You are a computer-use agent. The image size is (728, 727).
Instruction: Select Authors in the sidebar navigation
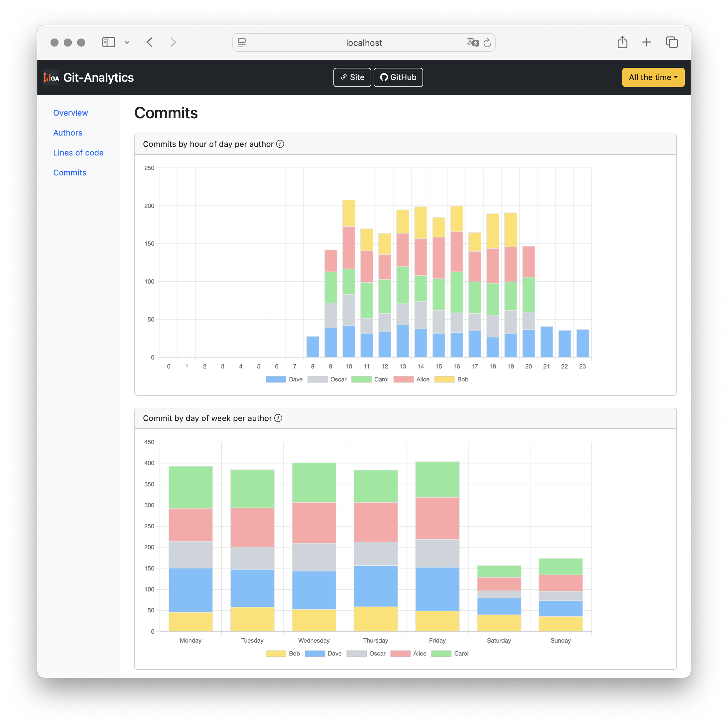tap(68, 133)
